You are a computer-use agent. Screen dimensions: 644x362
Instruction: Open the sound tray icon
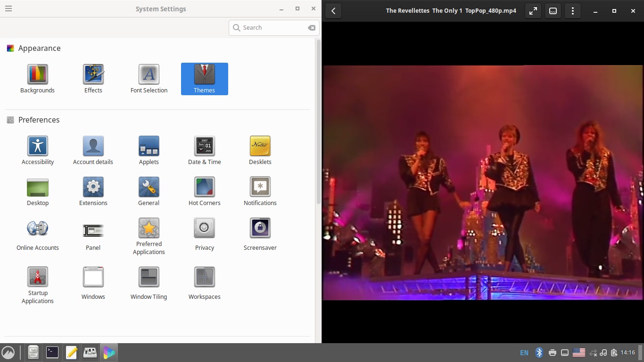(x=603, y=353)
